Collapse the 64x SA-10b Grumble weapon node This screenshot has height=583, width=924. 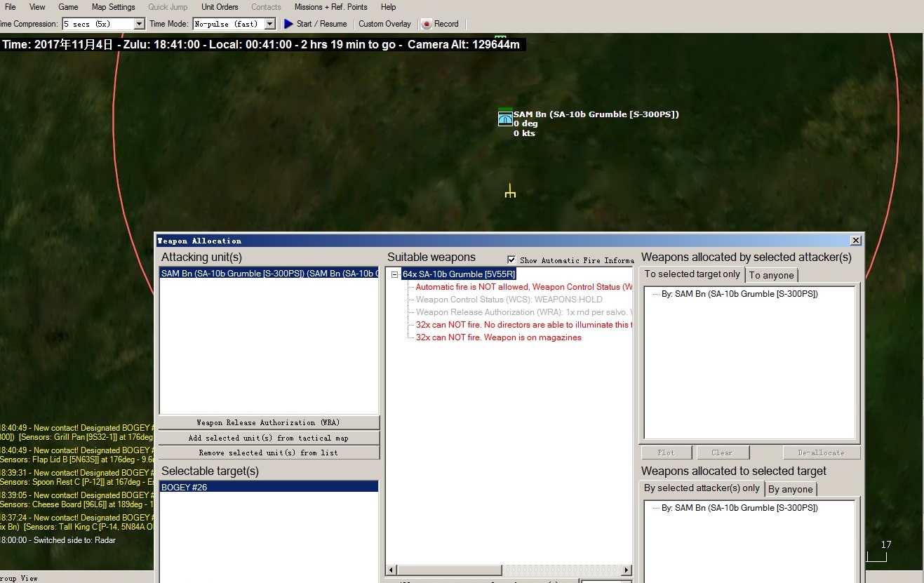point(395,274)
